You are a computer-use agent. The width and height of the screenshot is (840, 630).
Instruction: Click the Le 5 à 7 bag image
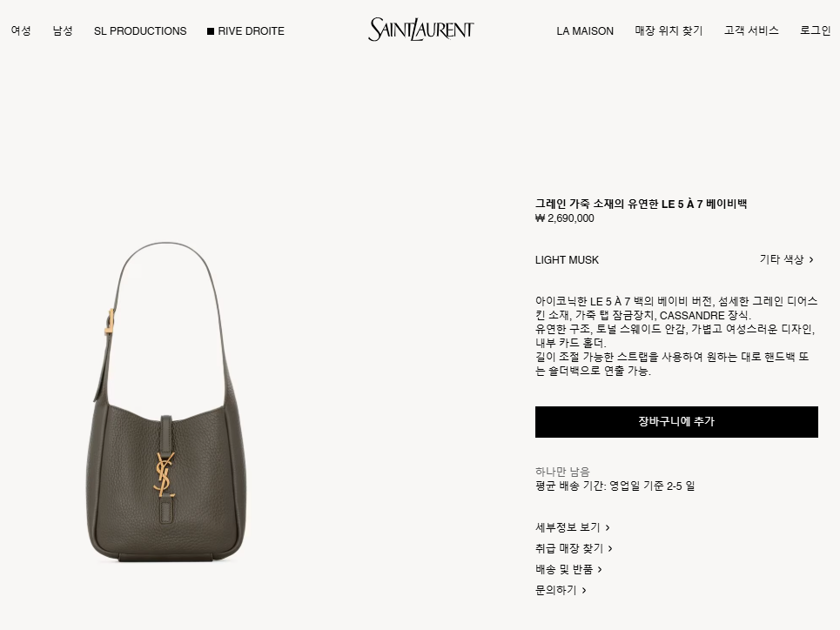[166, 402]
